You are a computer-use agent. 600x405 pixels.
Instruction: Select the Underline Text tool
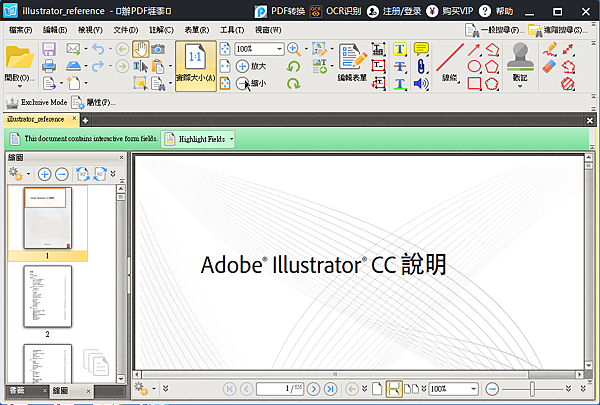pyautogui.click(x=399, y=83)
